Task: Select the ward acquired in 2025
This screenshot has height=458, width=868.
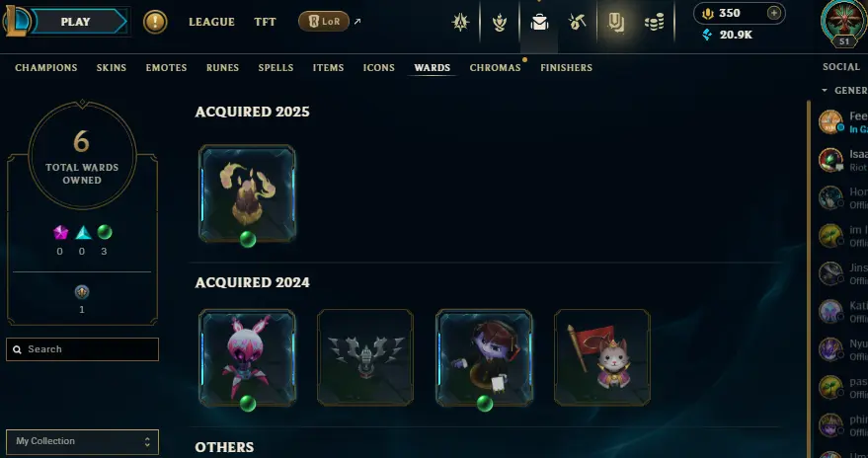Action: click(x=248, y=193)
